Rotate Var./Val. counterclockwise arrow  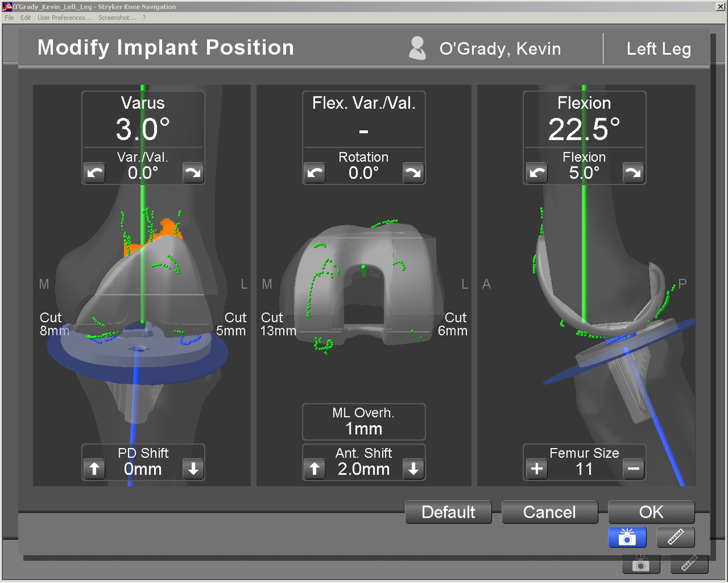(95, 173)
